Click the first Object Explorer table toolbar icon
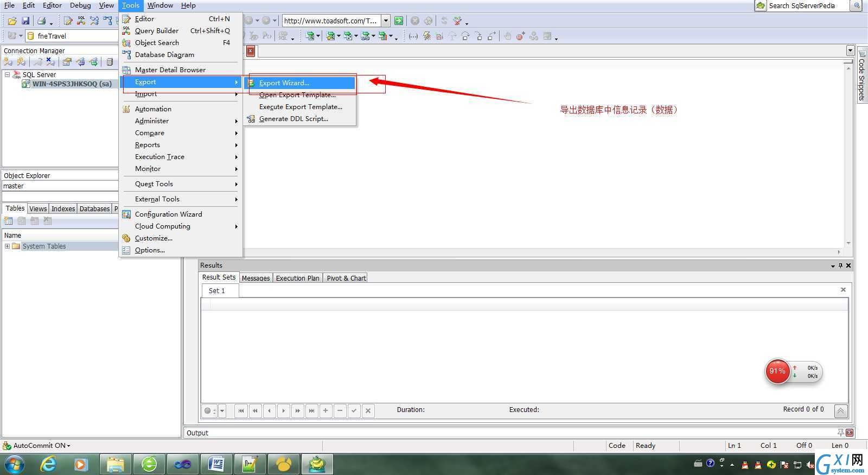Screen dimensions: 868x475 8,221
